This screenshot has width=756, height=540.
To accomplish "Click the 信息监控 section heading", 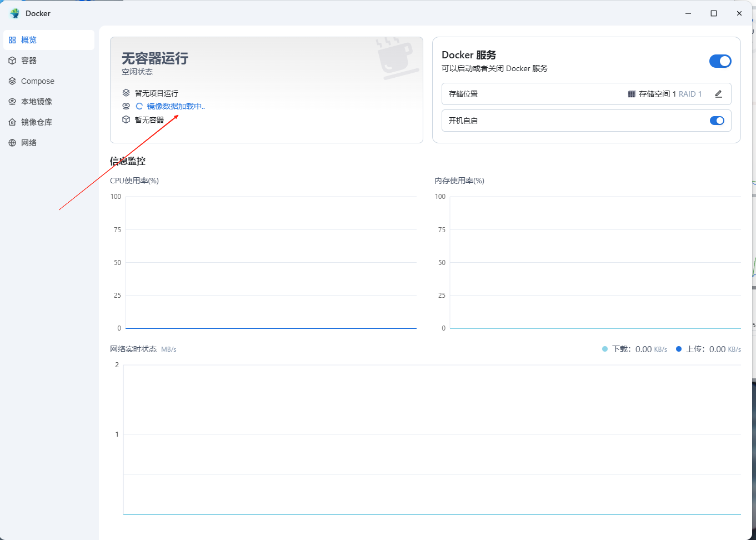I will coord(128,161).
